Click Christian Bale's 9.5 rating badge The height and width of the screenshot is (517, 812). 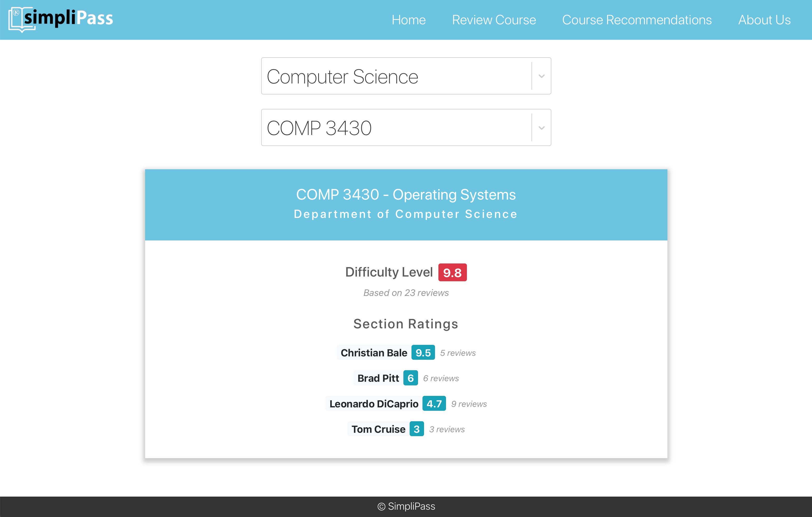(x=423, y=353)
